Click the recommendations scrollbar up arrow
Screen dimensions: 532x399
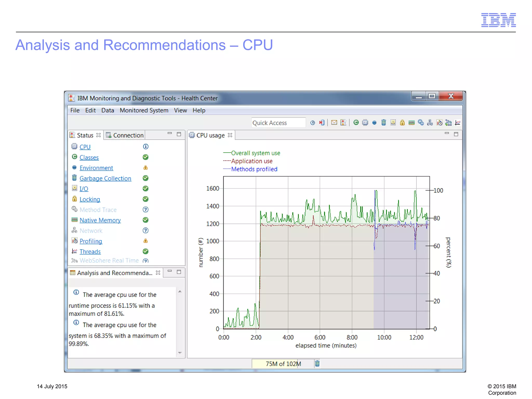pyautogui.click(x=180, y=292)
